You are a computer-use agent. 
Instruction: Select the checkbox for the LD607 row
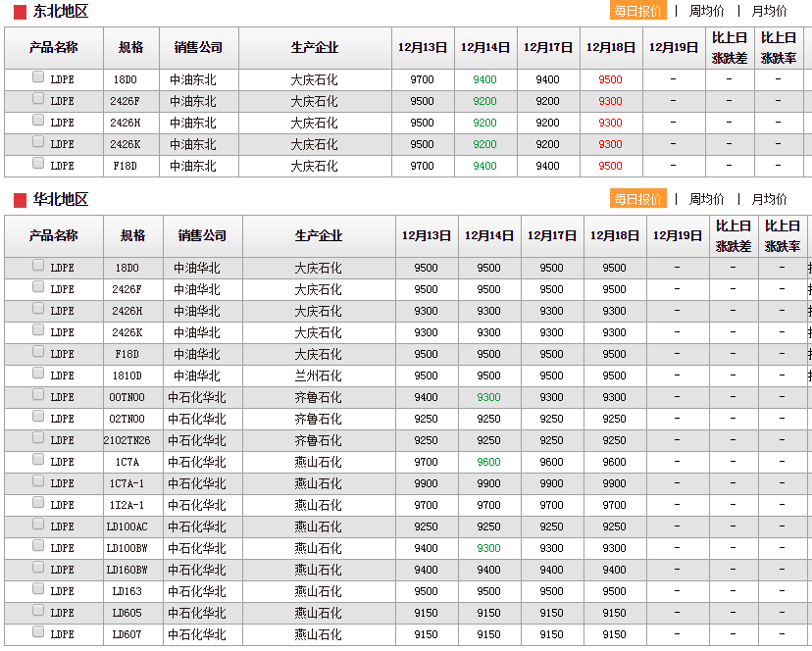tap(38, 631)
